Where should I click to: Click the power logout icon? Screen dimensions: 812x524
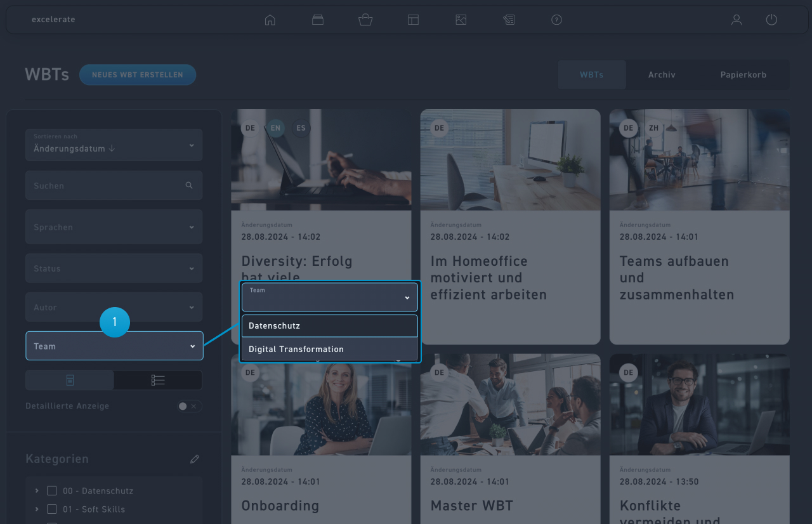pos(771,20)
